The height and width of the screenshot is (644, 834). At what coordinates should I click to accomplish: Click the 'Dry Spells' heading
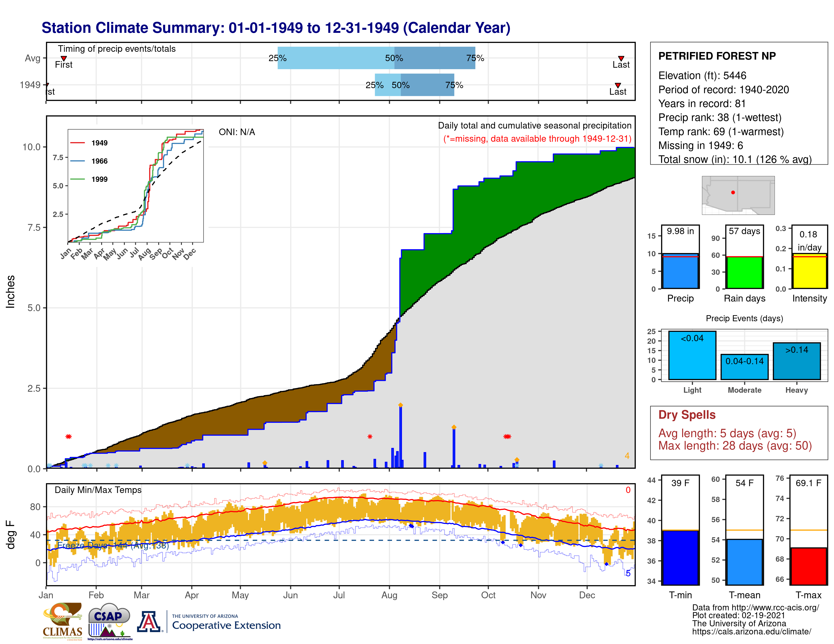coord(687,415)
